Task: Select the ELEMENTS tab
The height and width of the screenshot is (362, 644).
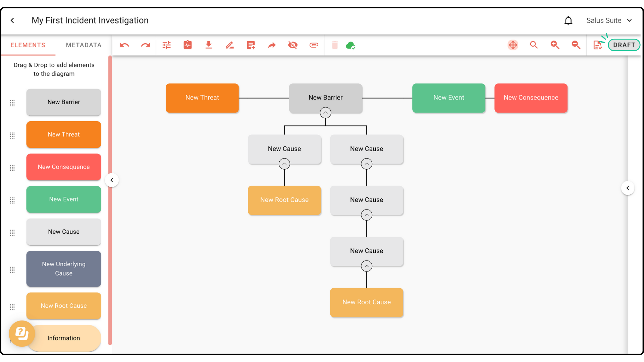Action: 28,45
